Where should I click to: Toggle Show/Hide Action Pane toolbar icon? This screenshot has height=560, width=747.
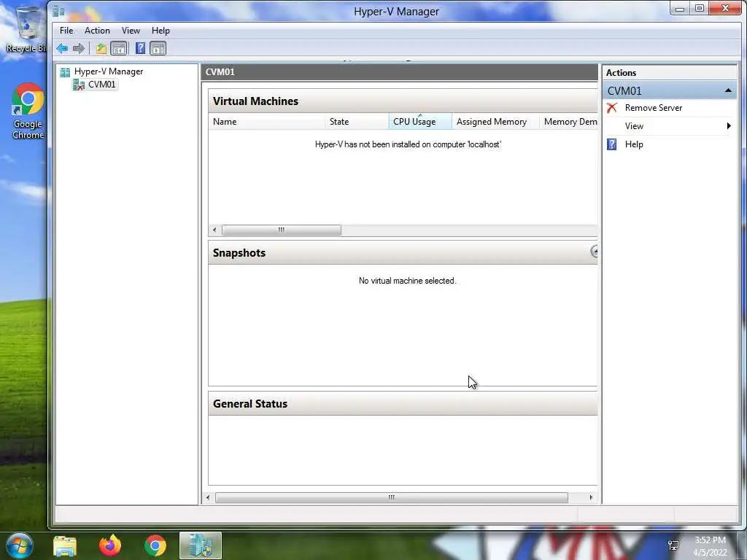[158, 48]
